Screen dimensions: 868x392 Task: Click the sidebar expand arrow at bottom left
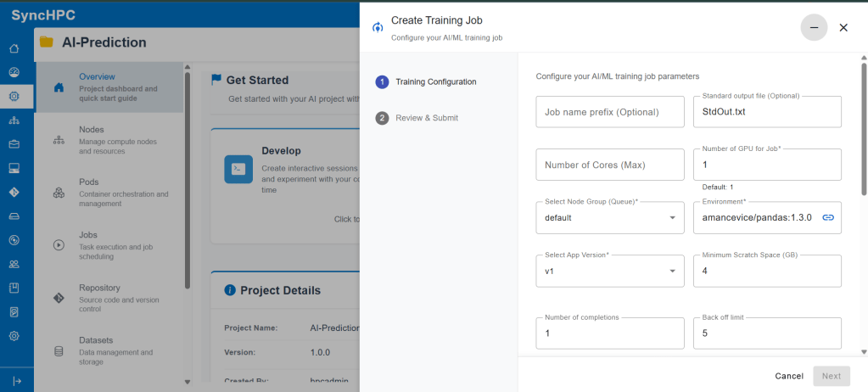(x=16, y=380)
